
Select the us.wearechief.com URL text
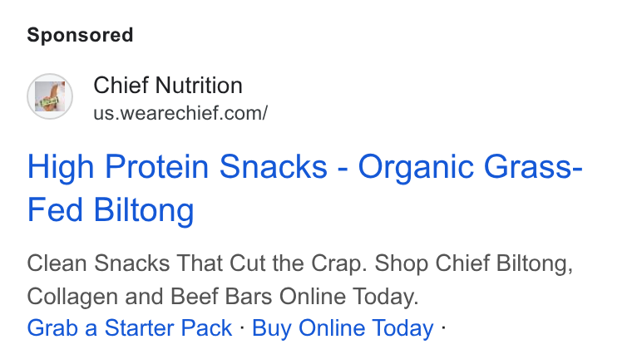[180, 113]
